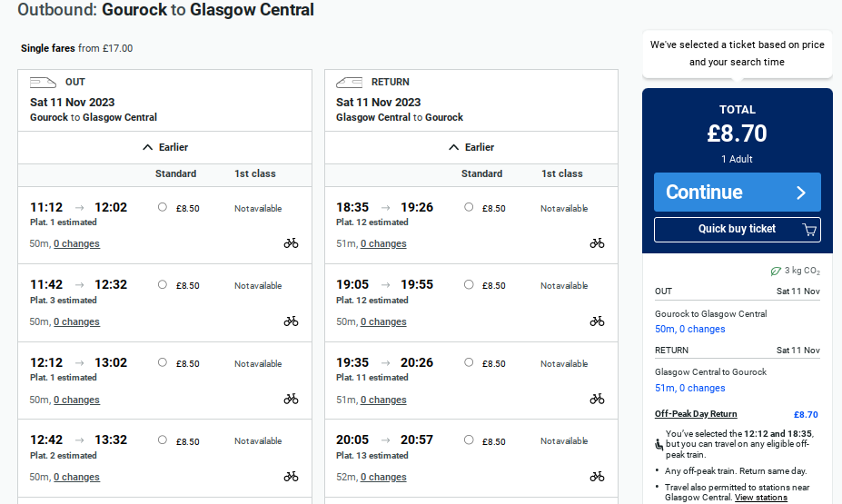Click the shopping cart icon on Quick buy
Viewport: 842px width, 504px height.
(809, 230)
